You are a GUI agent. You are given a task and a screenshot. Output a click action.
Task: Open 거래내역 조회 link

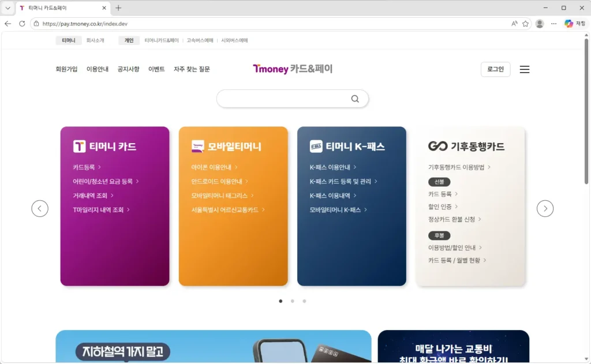(93, 196)
